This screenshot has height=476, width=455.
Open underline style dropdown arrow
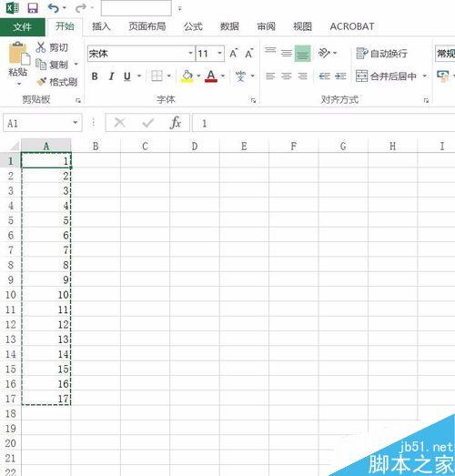coord(139,76)
